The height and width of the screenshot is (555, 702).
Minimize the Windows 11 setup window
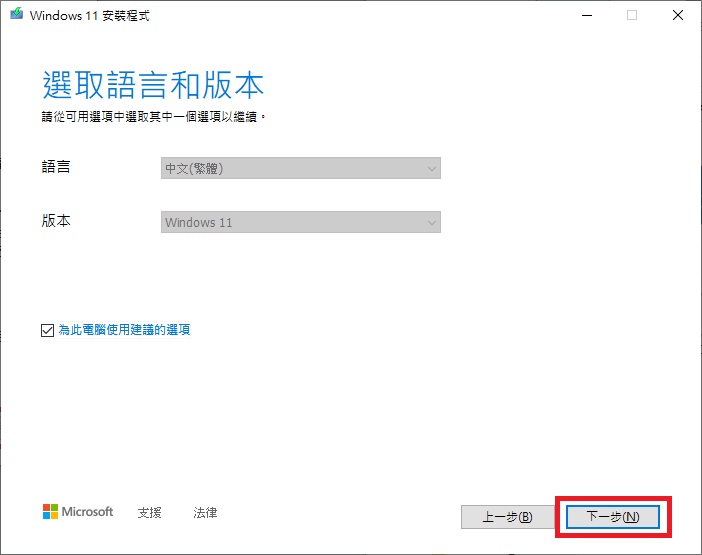point(587,15)
